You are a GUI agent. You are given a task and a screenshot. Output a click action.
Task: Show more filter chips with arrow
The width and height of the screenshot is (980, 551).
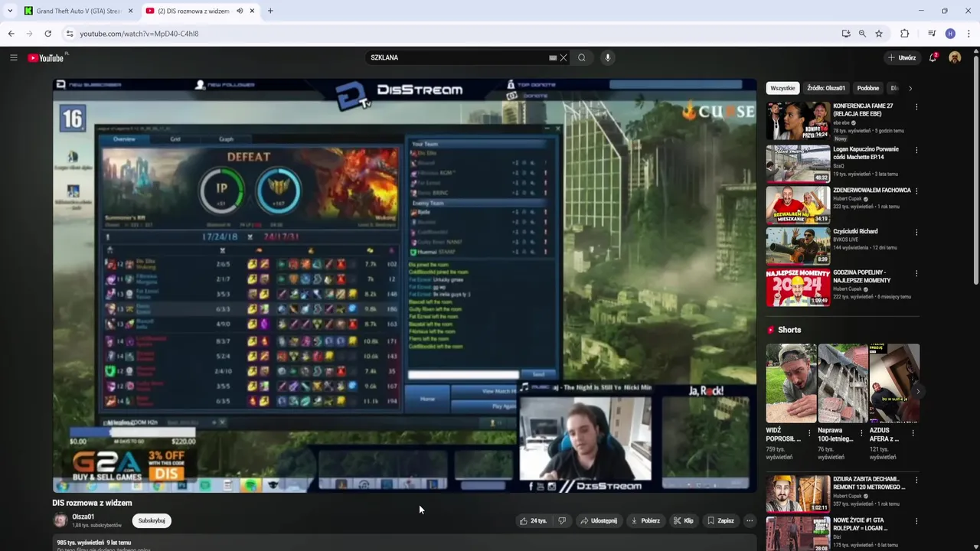pos(910,88)
